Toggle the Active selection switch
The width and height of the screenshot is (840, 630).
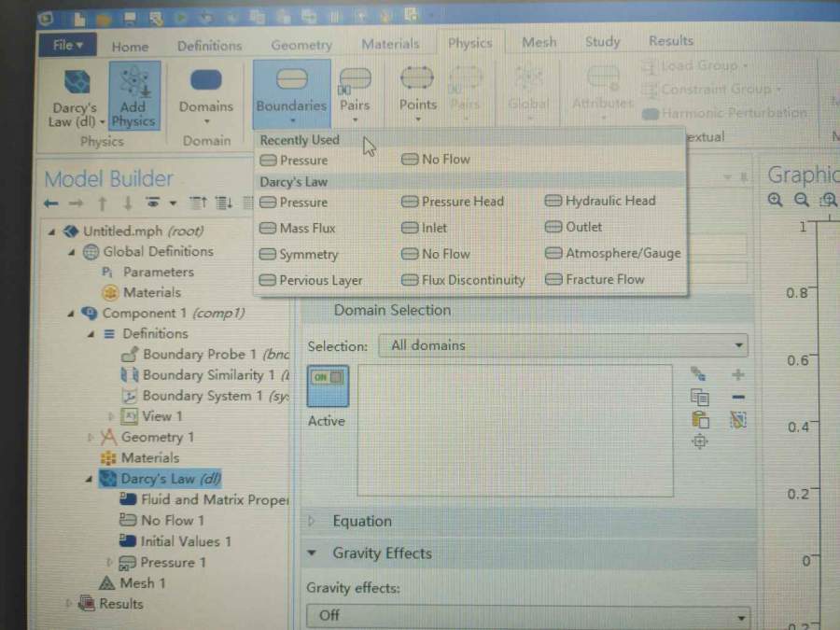click(x=328, y=386)
